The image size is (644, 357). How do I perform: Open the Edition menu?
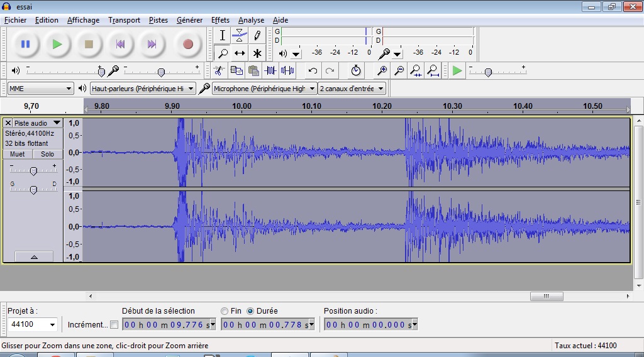point(47,20)
